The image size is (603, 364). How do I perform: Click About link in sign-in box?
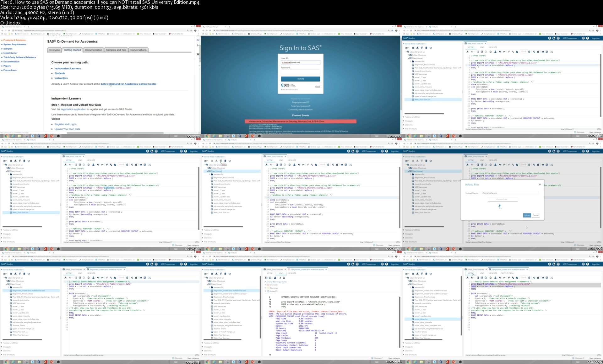click(318, 87)
